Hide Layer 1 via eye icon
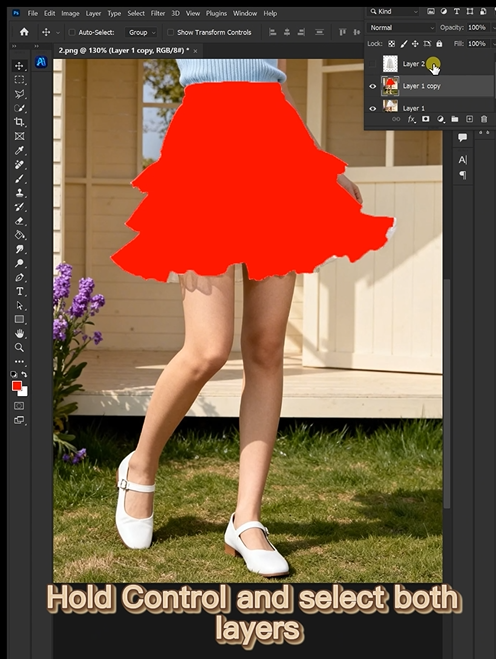The width and height of the screenshot is (496, 659). 372,108
